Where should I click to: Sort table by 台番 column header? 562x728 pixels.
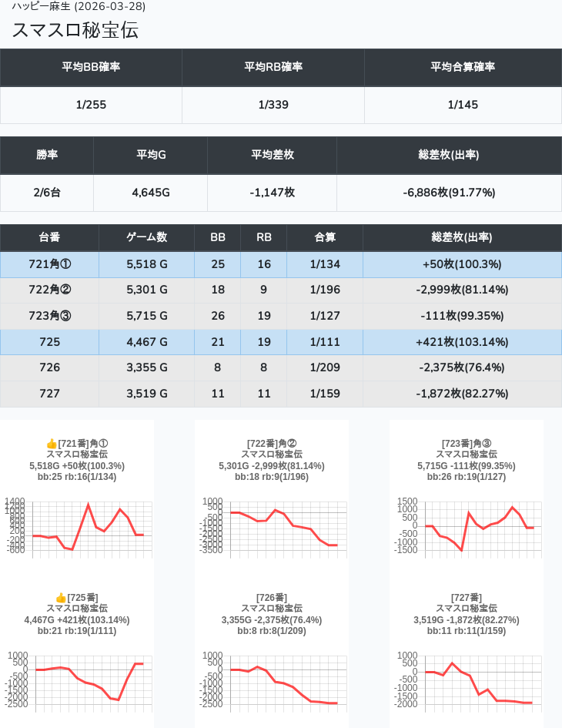point(49,237)
